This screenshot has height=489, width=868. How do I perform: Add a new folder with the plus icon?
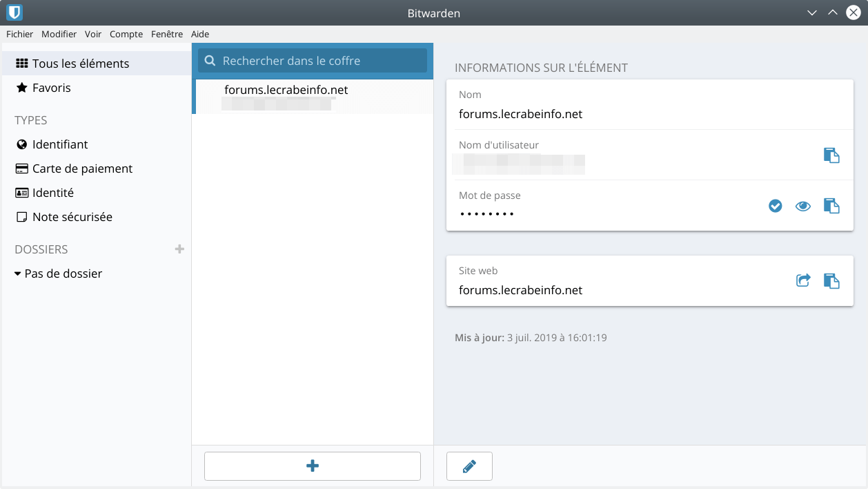[179, 249]
